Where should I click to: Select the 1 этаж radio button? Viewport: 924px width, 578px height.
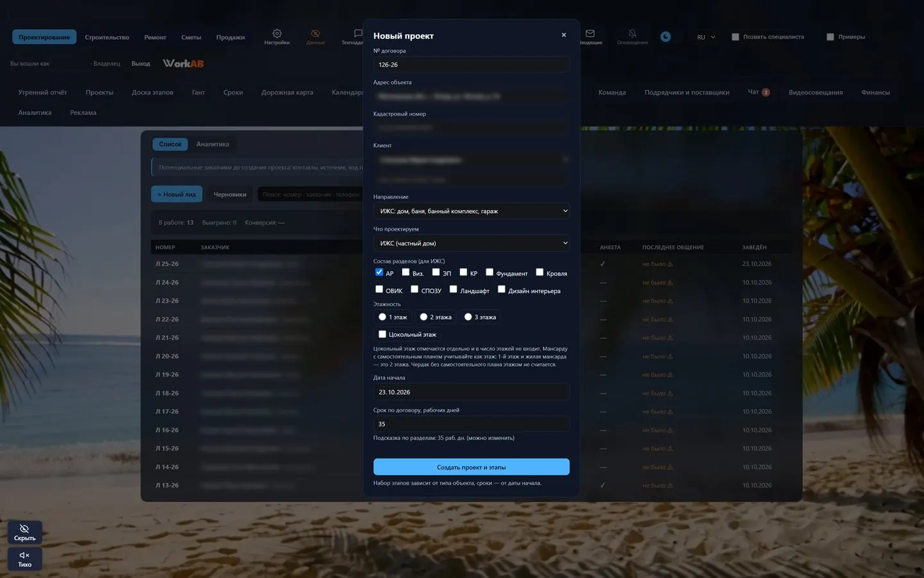tap(382, 317)
